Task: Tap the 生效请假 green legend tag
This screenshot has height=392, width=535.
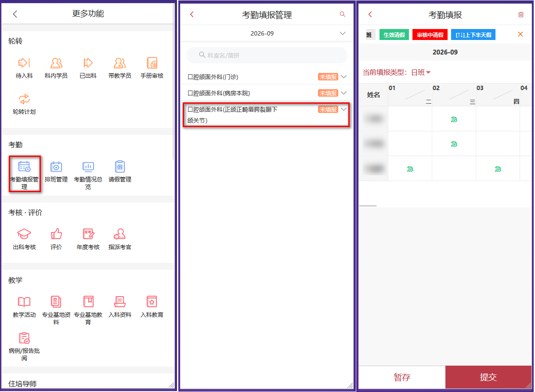Action: (394, 35)
